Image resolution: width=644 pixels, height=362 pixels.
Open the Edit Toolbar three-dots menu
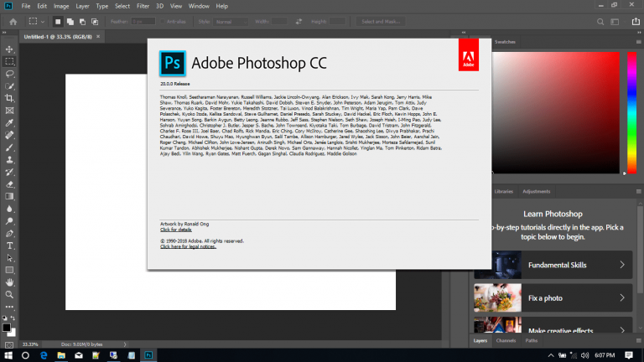tap(9, 307)
